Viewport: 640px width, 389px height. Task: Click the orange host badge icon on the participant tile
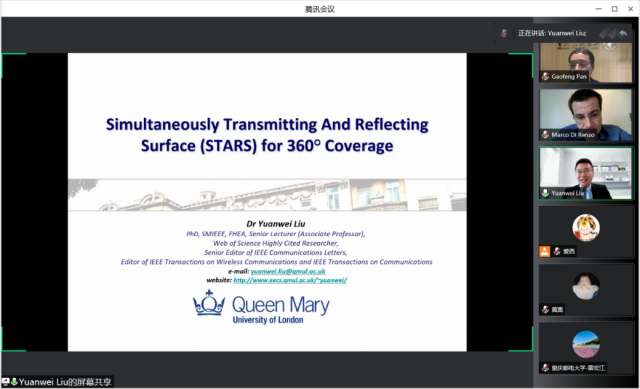pos(545,251)
